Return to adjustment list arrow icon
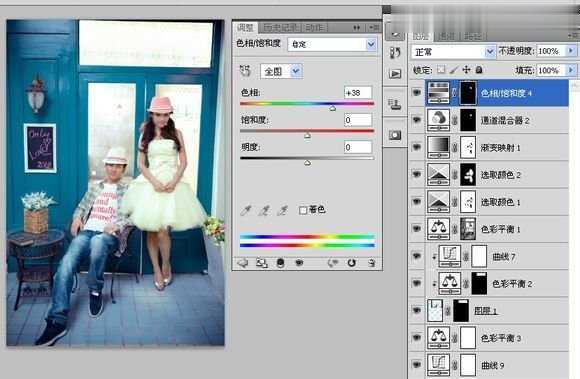This screenshot has height=379, width=580. tap(243, 263)
